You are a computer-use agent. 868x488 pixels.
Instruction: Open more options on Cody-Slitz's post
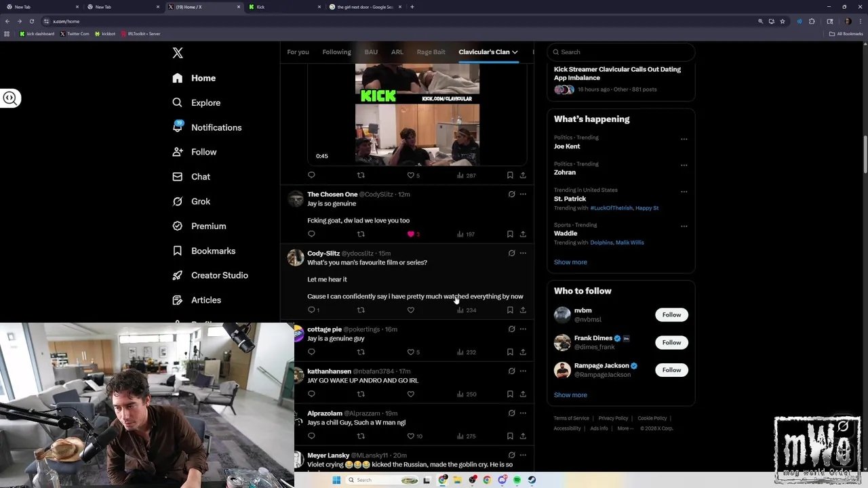(x=523, y=253)
